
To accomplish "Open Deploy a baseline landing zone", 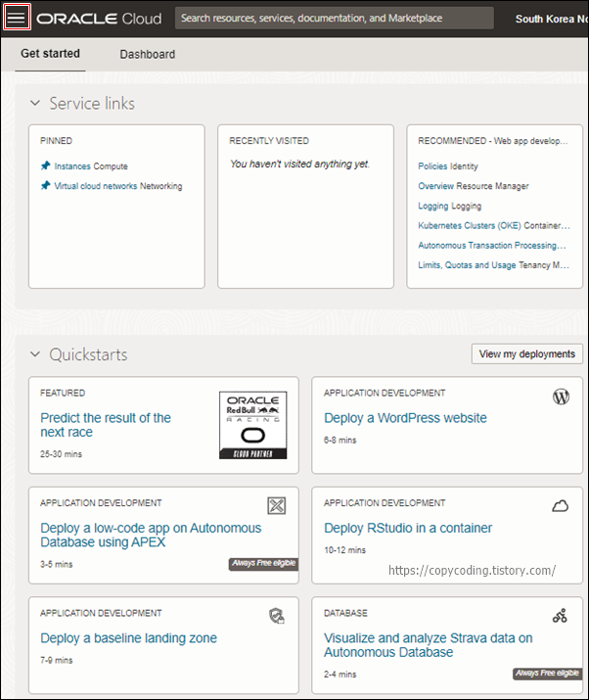I will pyautogui.click(x=128, y=638).
